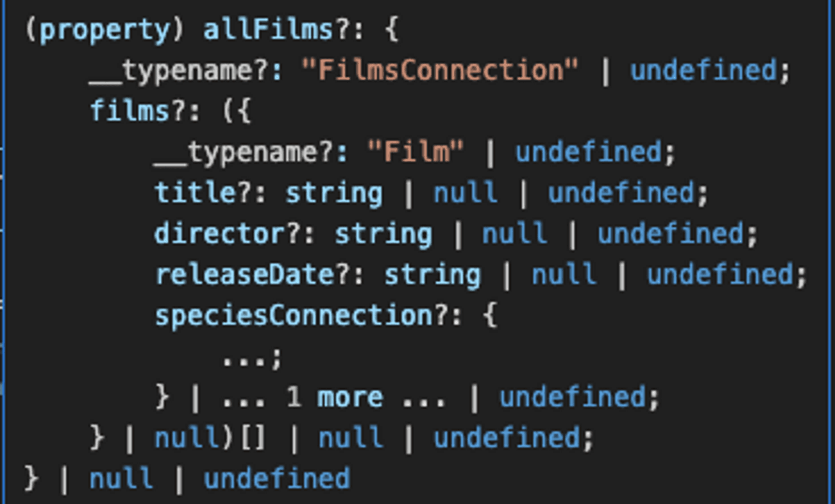This screenshot has height=504, width=835.
Task: Select the "FilmsConnection" string literal
Action: (x=440, y=70)
